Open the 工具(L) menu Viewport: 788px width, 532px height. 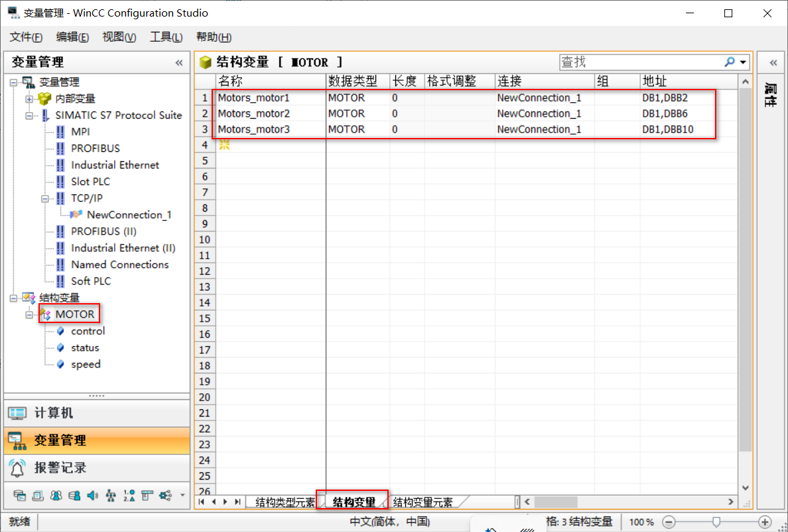(166, 37)
